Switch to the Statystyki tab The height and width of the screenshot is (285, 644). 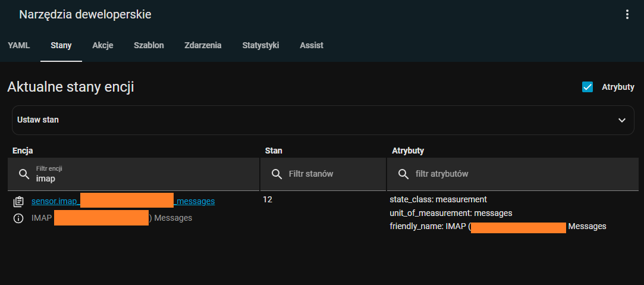click(260, 45)
